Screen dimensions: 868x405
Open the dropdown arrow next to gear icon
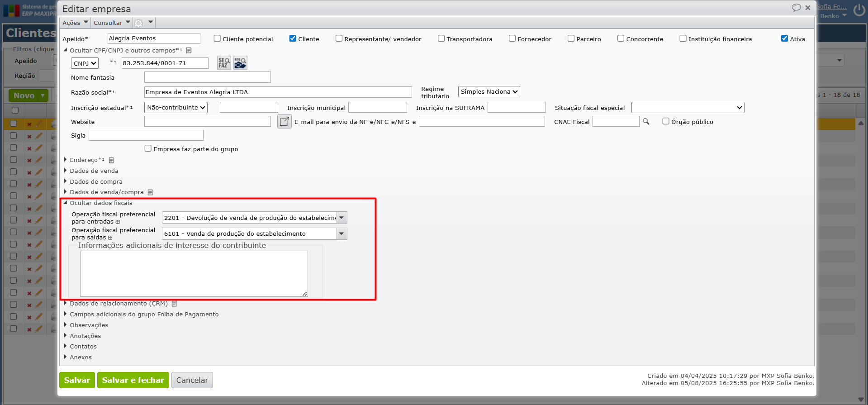click(151, 22)
